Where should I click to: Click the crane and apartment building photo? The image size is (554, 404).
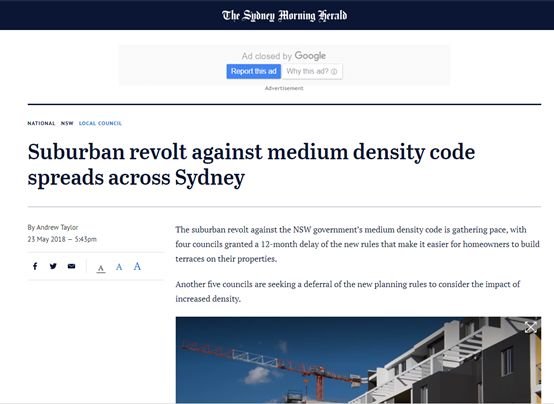pos(358,360)
